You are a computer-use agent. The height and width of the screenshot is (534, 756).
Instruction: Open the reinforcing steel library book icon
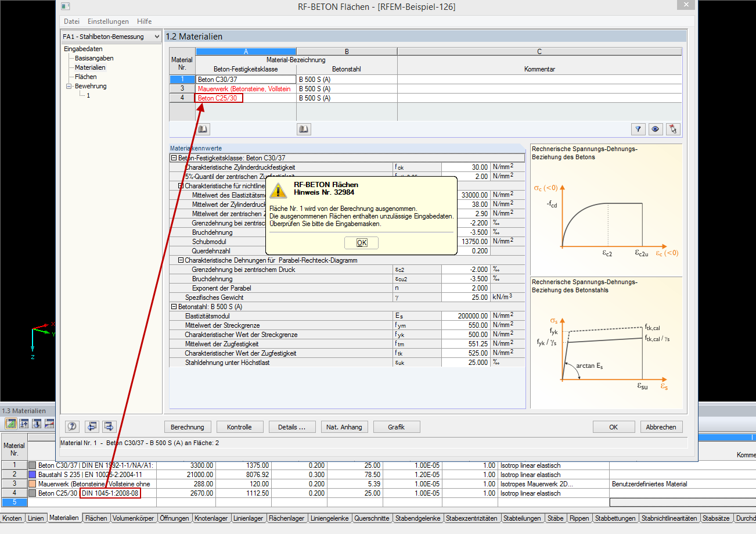click(x=304, y=129)
